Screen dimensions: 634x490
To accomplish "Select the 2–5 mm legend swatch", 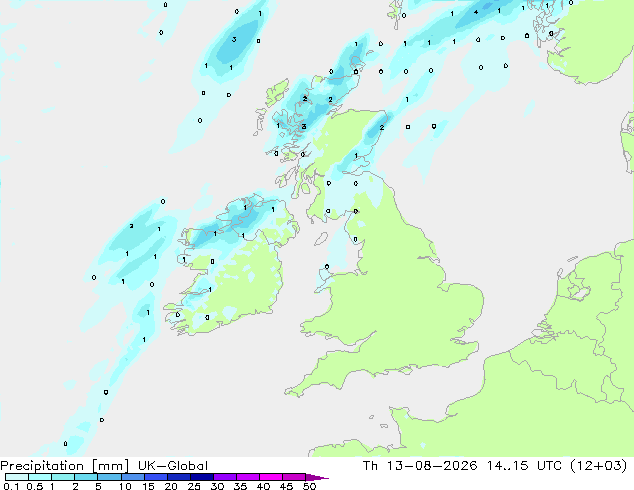I will pyautogui.click(x=86, y=477).
